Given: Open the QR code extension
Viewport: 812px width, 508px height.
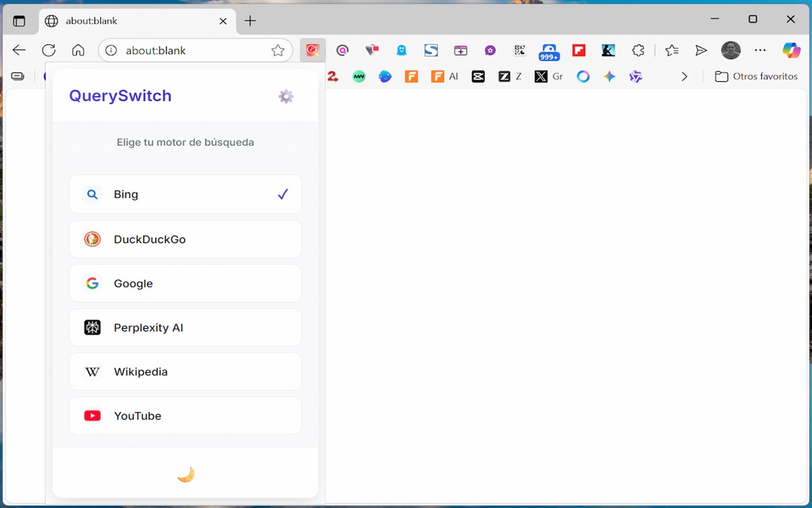Looking at the screenshot, I should tap(520, 50).
